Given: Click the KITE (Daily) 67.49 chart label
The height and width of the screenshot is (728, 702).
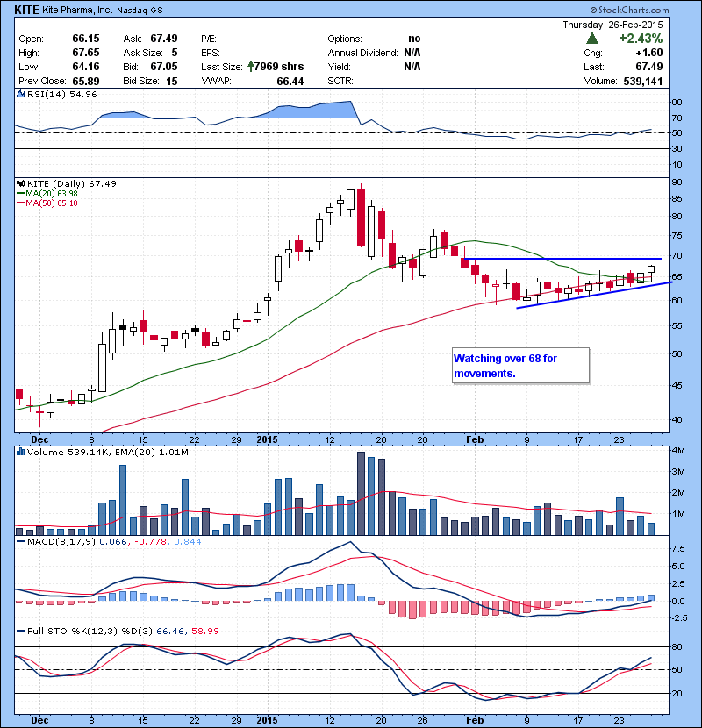Looking at the screenshot, I should coord(72,183).
